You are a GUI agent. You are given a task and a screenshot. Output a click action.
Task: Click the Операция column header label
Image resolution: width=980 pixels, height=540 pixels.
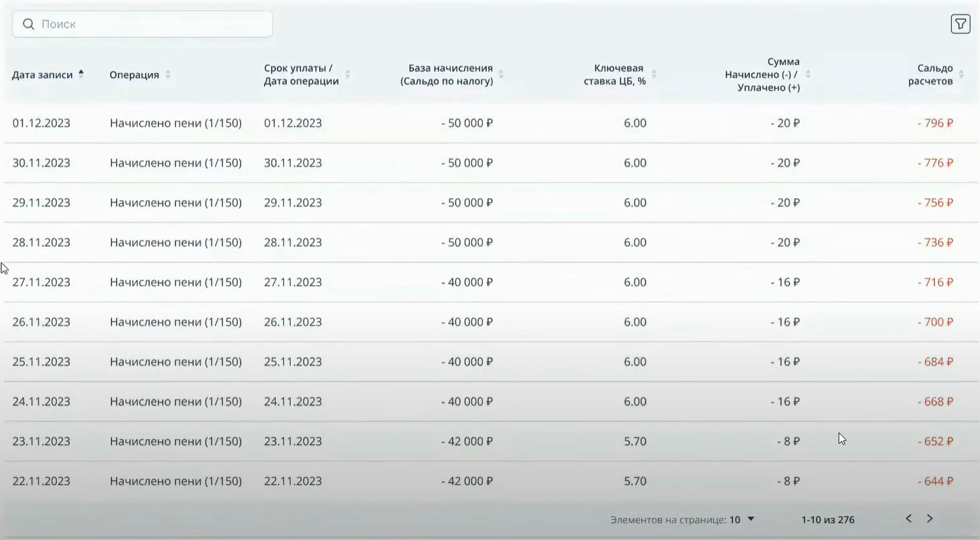[134, 75]
